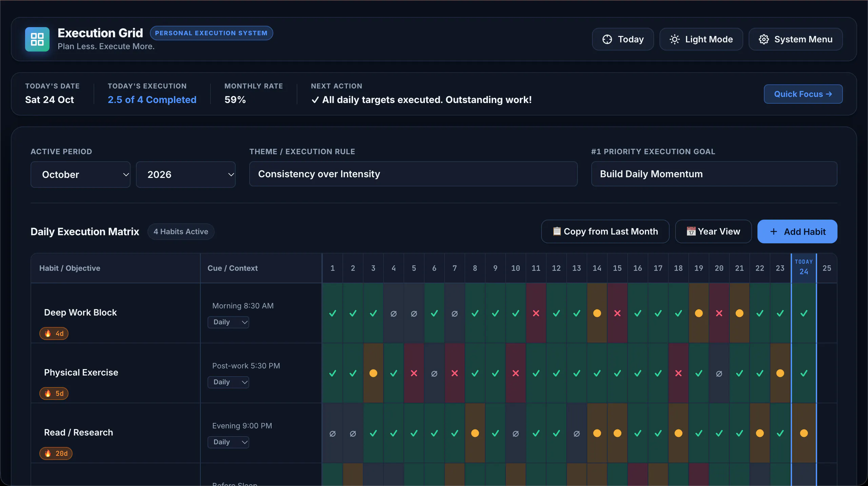Click the Physical Exercise habit name
This screenshot has width=868, height=486.
[x=81, y=372]
